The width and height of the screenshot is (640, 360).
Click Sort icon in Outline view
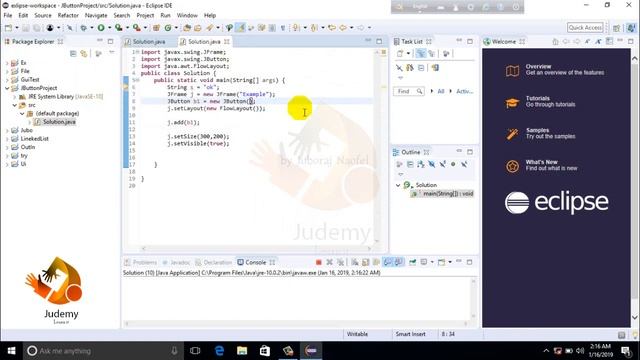coord(421,164)
